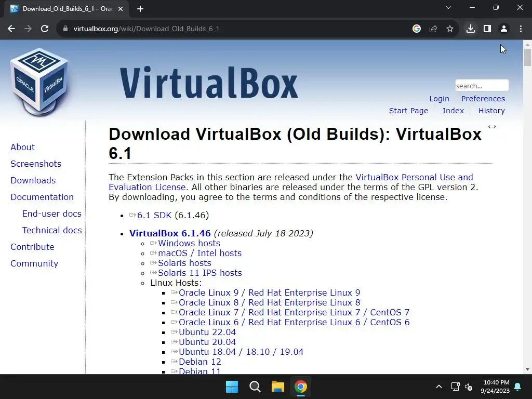
Task: Click the share page icon
Action: tap(433, 29)
